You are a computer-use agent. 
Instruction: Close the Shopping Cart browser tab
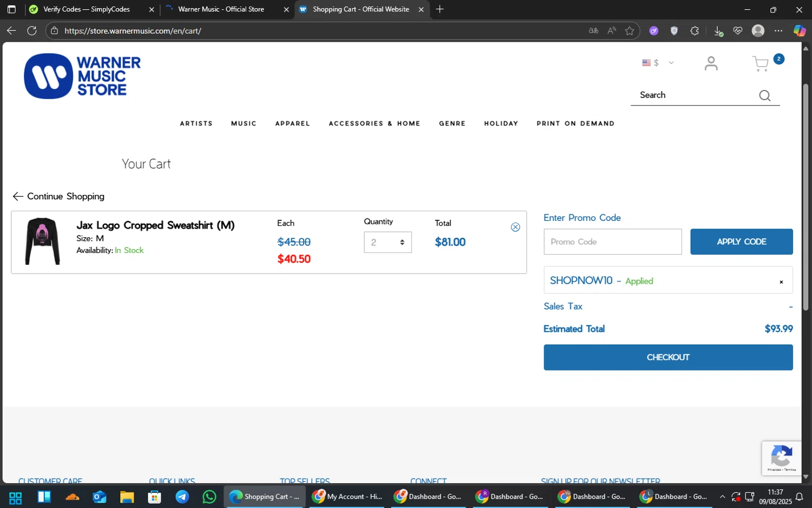click(x=421, y=9)
